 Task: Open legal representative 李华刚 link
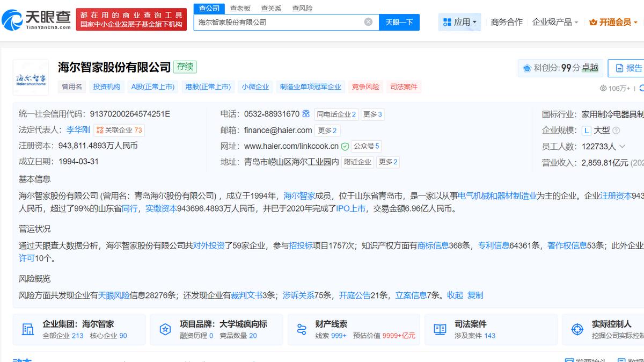click(78, 130)
